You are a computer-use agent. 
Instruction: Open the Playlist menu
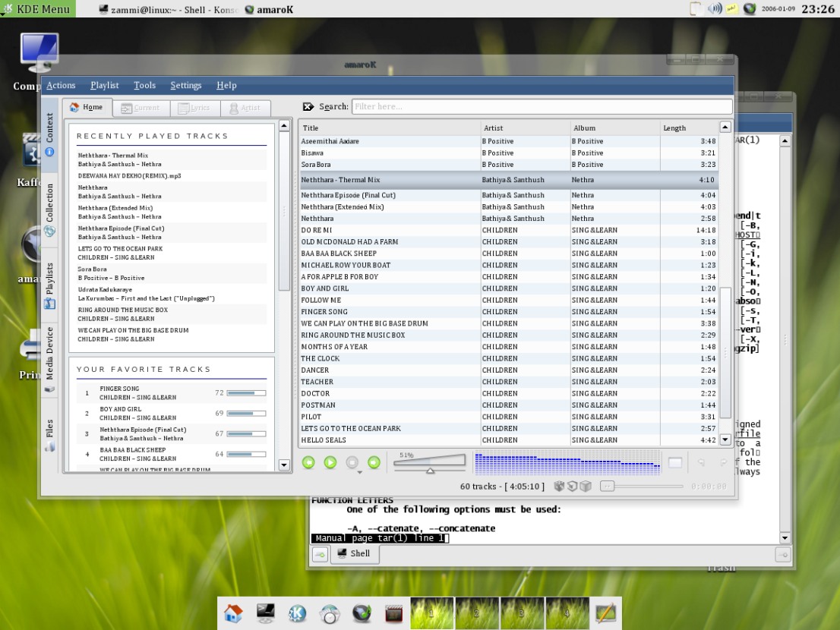pos(105,85)
